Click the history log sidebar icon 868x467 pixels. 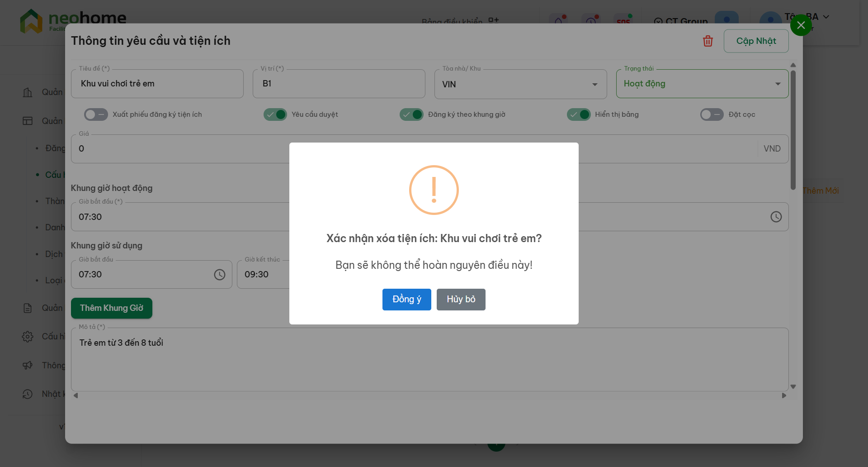[x=28, y=394]
